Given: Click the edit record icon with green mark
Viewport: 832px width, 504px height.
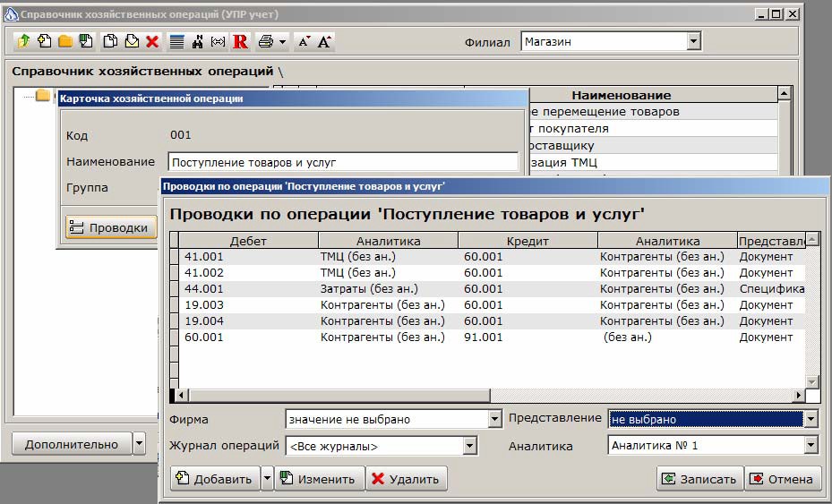Looking at the screenshot, I should [x=86, y=41].
